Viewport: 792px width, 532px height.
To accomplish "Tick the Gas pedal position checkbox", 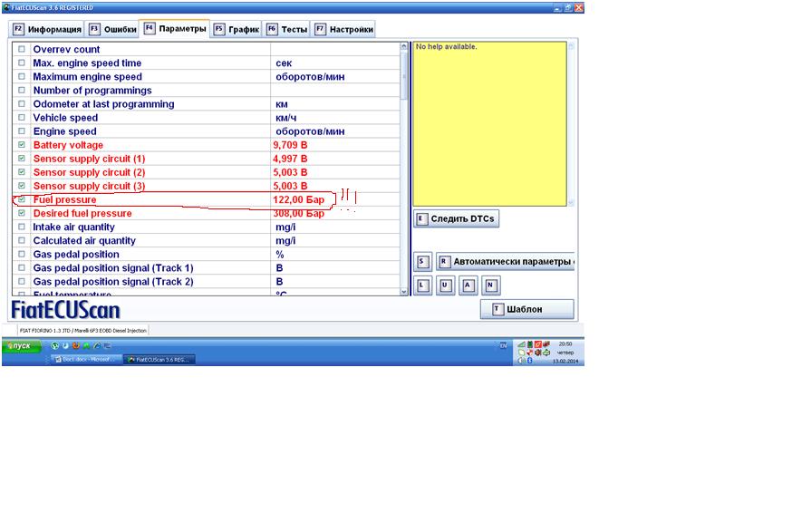I will click(x=22, y=255).
